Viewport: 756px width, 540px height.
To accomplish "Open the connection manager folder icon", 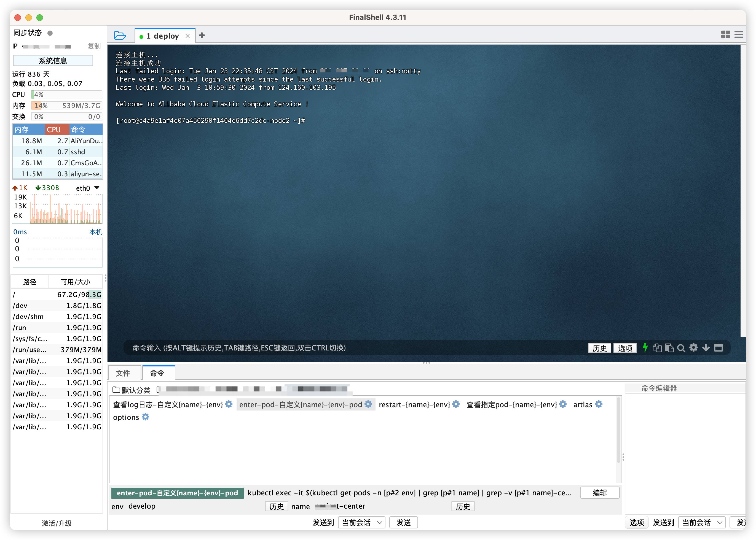I will [x=120, y=35].
